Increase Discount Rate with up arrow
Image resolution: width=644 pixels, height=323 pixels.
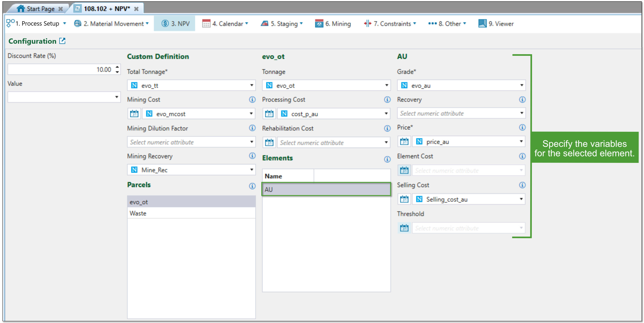(117, 67)
